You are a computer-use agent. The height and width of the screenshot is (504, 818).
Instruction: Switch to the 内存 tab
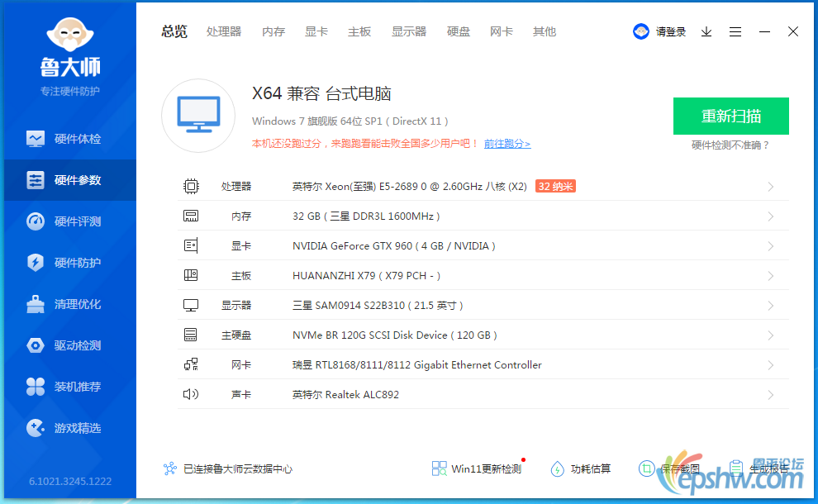(273, 32)
